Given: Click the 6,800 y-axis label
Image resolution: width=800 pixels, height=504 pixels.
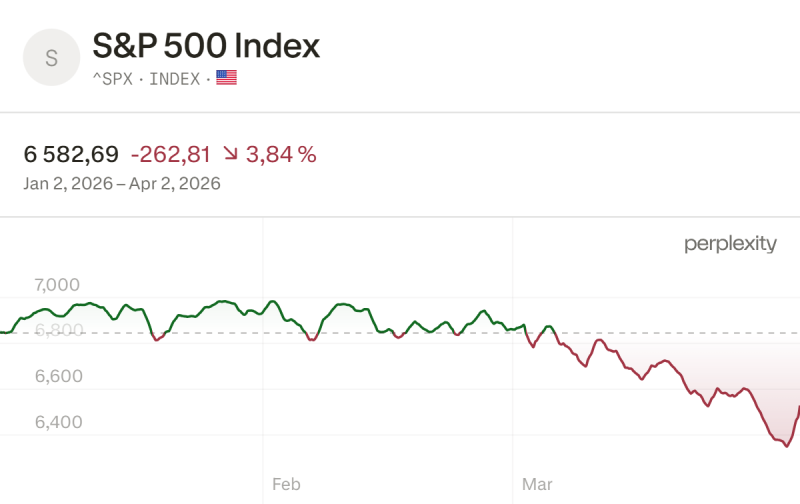Looking at the screenshot, I should 57,330.
